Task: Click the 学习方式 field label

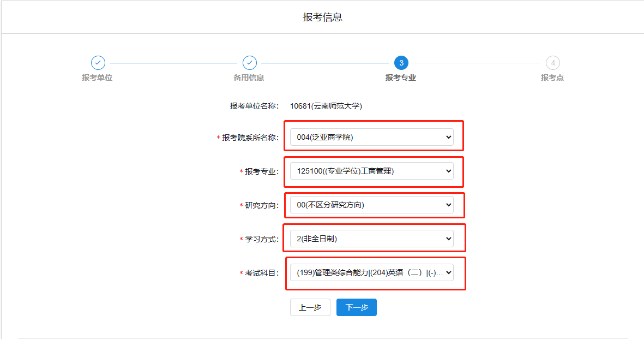Action: pyautogui.click(x=262, y=239)
